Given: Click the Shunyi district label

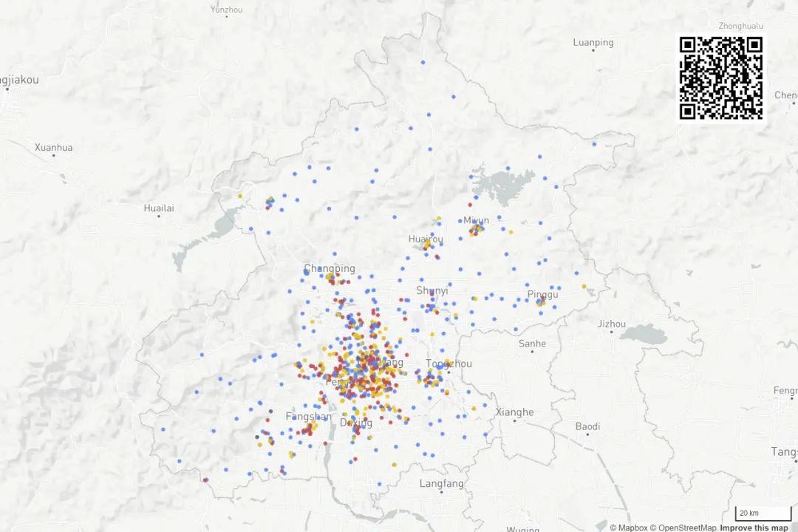Looking at the screenshot, I should (432, 290).
